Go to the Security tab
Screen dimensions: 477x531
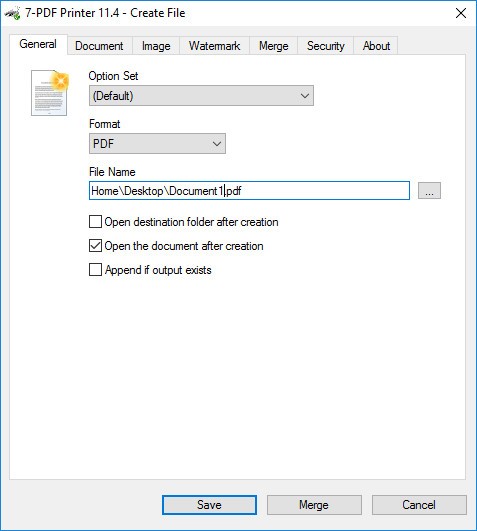pyautogui.click(x=325, y=46)
